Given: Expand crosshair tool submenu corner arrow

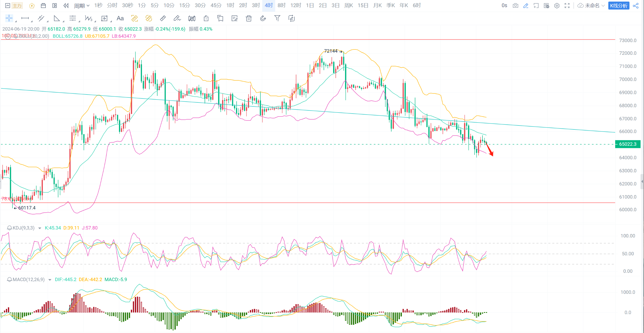Looking at the screenshot, I should (x=16, y=21).
